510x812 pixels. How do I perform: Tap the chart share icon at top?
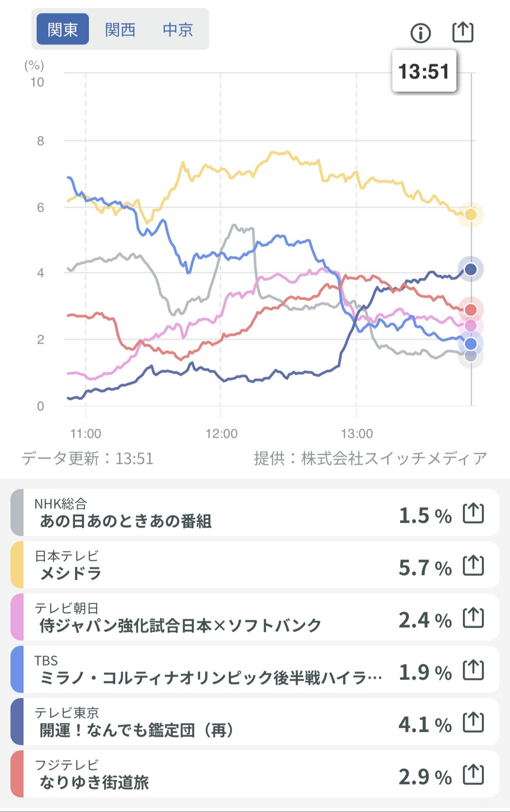point(462,32)
